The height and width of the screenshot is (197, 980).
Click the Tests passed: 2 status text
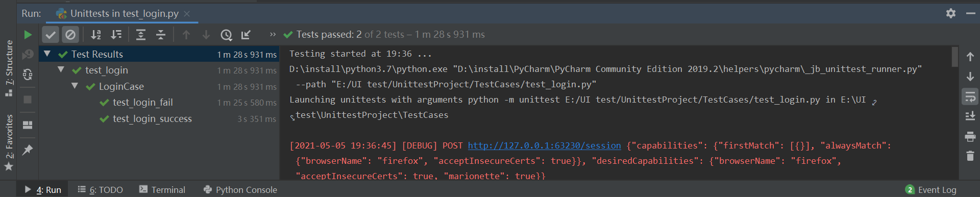click(x=329, y=34)
